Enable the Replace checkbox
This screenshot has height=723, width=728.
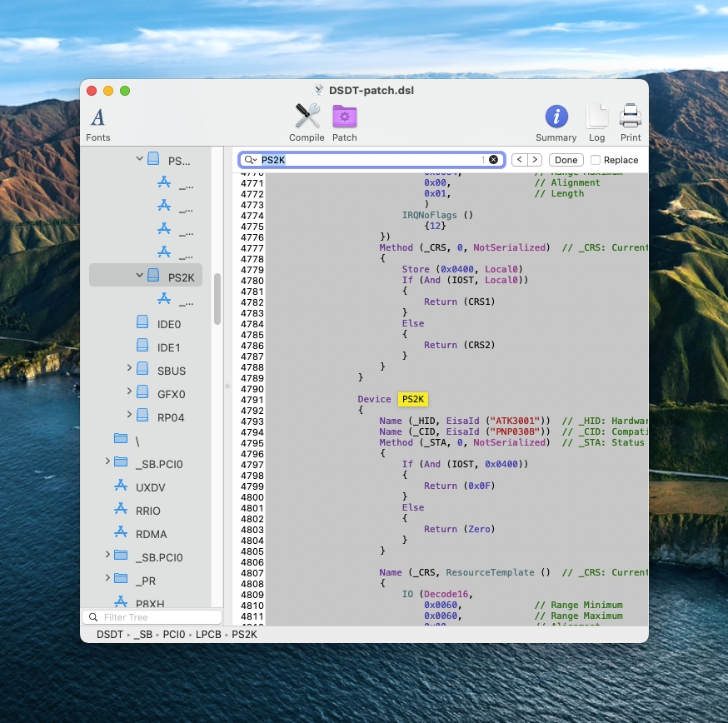click(596, 160)
